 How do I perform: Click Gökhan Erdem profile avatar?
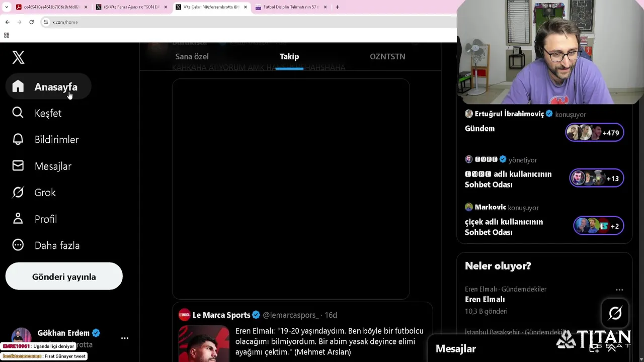coord(21,338)
